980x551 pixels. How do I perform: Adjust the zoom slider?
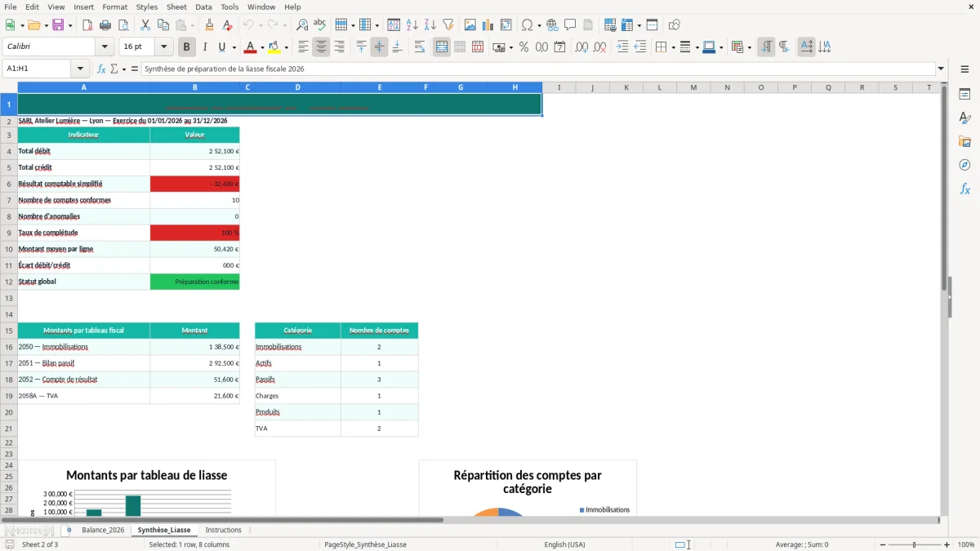[915, 544]
